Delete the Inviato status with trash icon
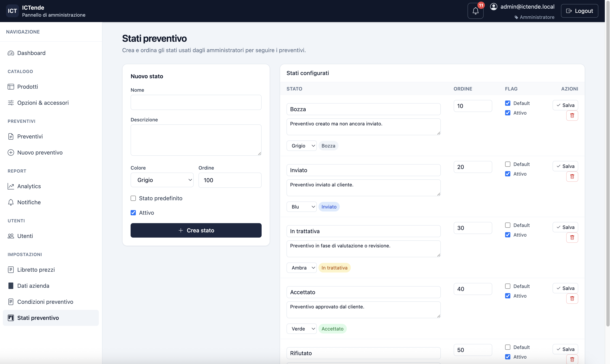The width and height of the screenshot is (610, 364). pyautogui.click(x=572, y=177)
